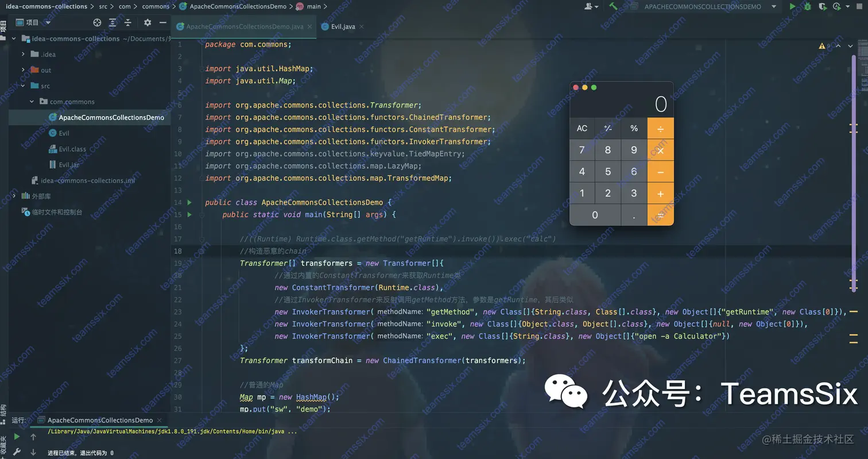
Task: Go up stack trace arrow in Run panel
Action: tap(33, 437)
